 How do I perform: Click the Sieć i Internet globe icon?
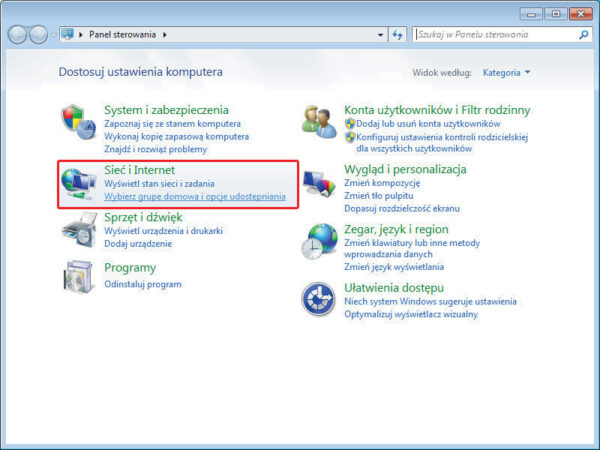click(x=79, y=185)
